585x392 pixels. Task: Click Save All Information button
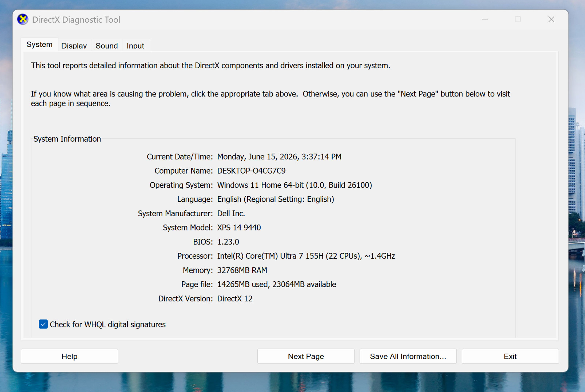[408, 356]
